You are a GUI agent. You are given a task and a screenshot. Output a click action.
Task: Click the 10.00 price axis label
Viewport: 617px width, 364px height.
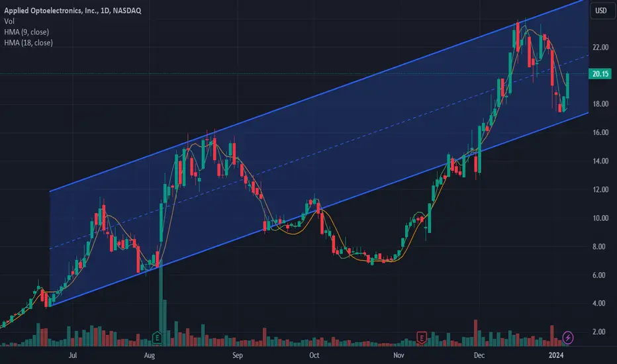[x=600, y=218]
